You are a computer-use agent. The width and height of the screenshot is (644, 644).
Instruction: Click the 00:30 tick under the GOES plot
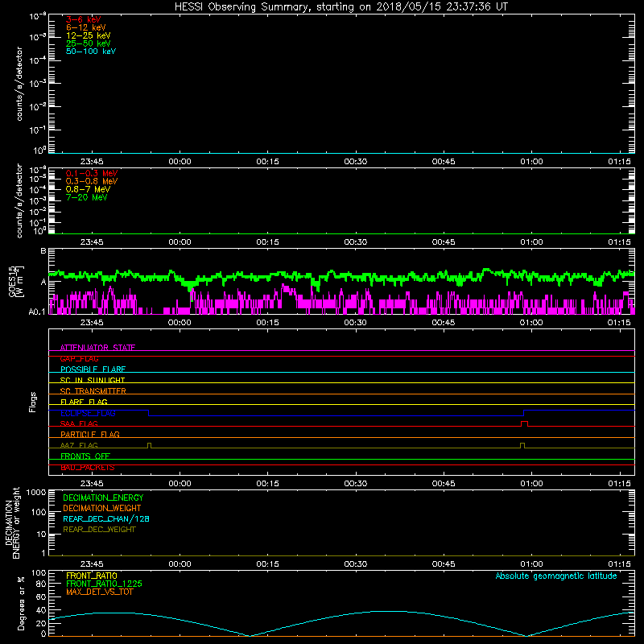click(355, 323)
